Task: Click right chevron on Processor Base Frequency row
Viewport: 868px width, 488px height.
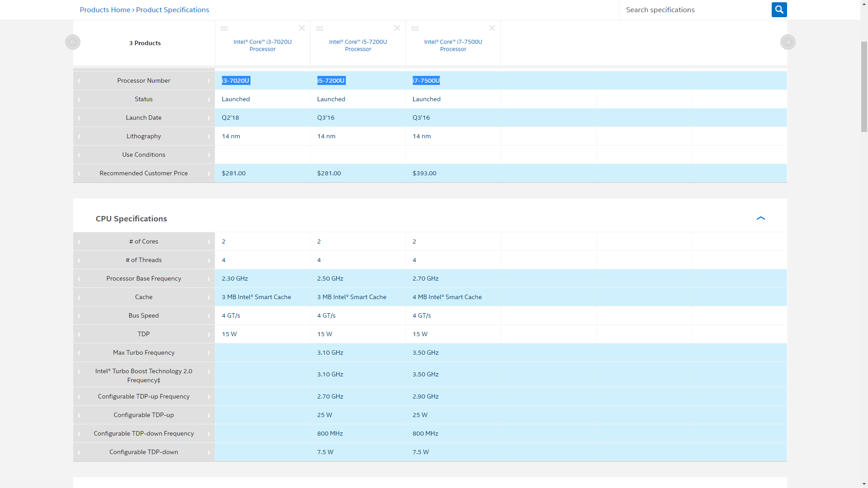Action: pyautogui.click(x=209, y=279)
